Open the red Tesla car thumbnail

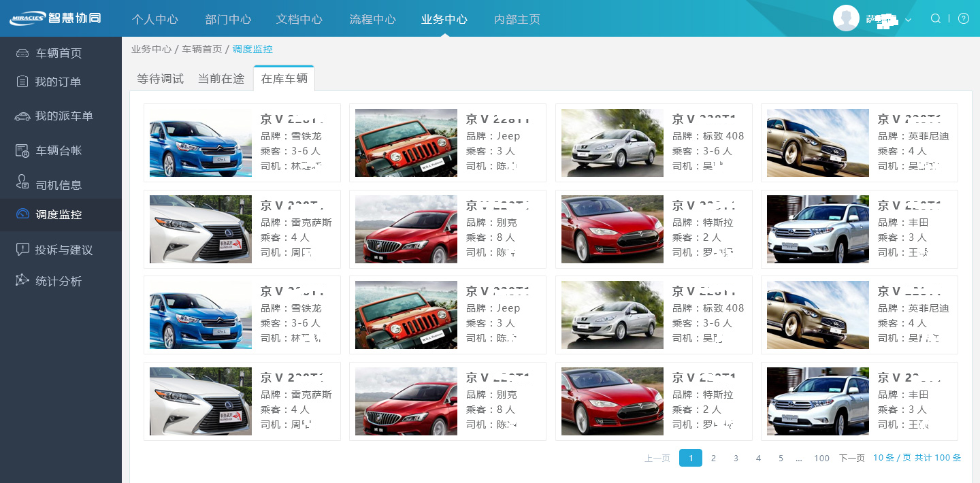point(612,229)
